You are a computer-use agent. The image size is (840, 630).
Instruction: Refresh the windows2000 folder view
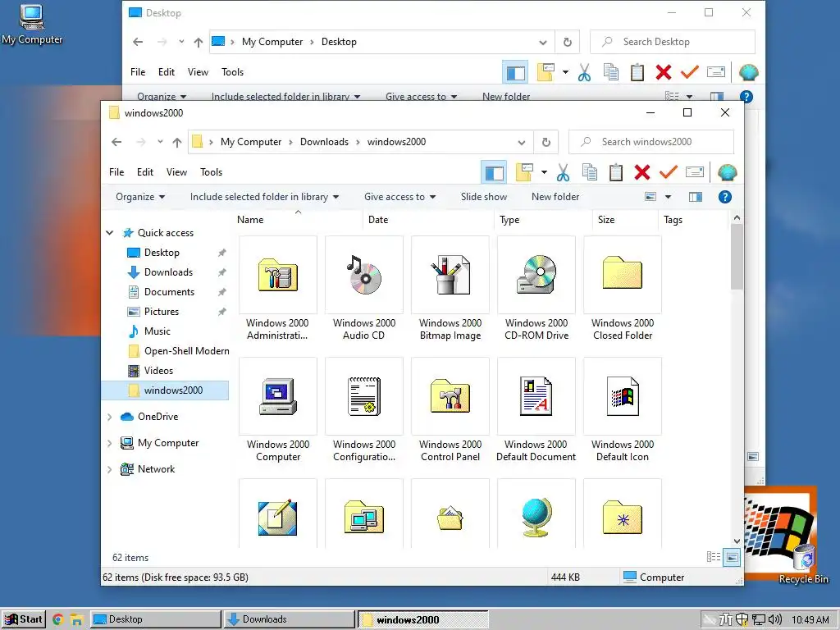[x=546, y=142]
